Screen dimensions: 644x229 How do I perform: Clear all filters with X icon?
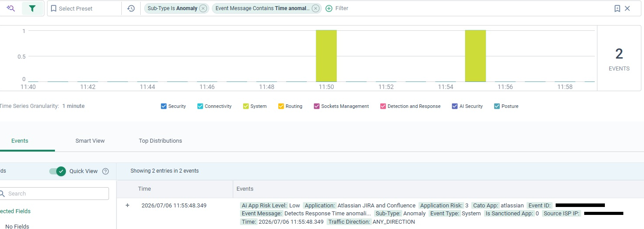[x=627, y=8]
